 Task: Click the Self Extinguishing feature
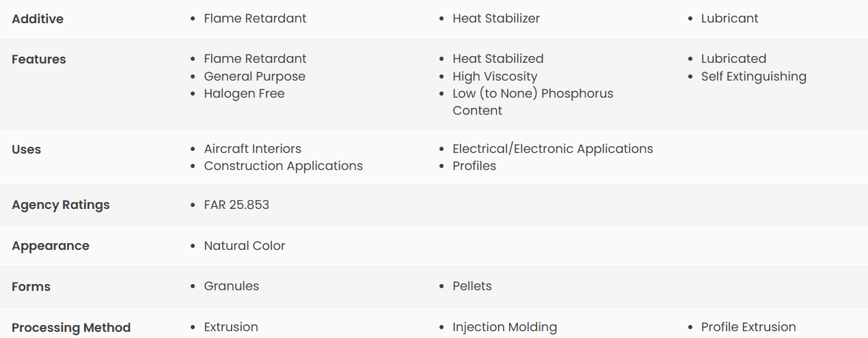coord(753,76)
